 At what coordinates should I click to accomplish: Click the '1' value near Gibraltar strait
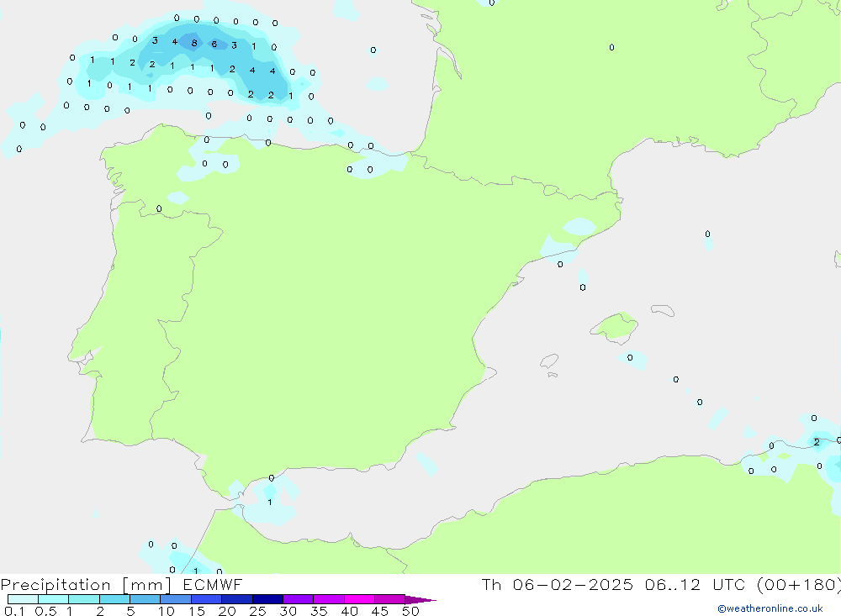point(270,503)
